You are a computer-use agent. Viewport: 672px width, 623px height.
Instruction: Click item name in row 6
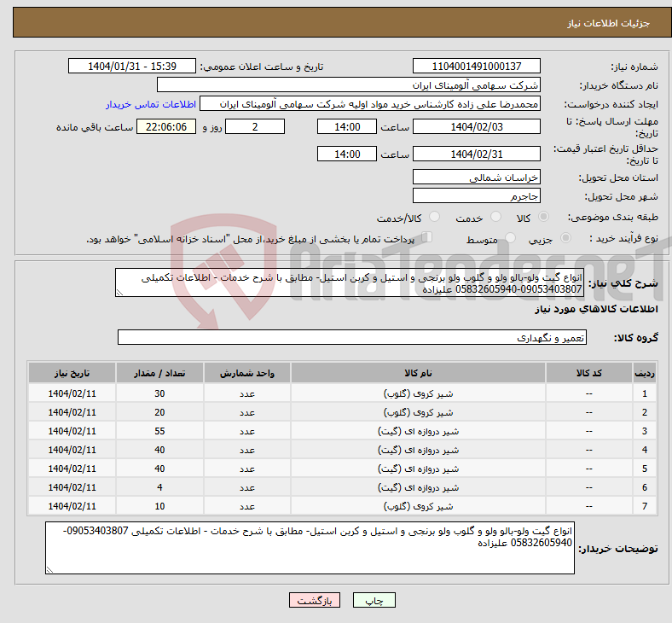point(418,487)
